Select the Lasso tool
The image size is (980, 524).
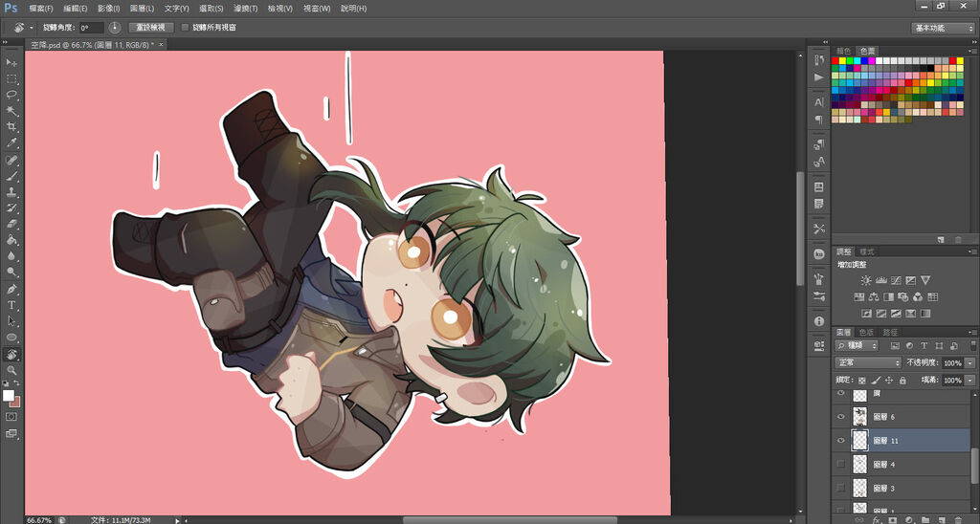[11, 95]
